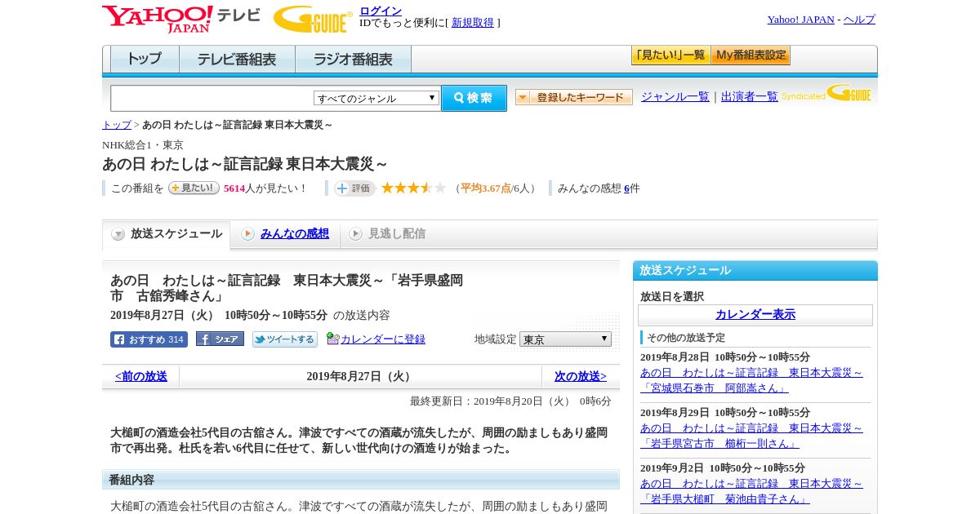
Task: Click the G-GUIDE logo in header
Action: [x=313, y=20]
